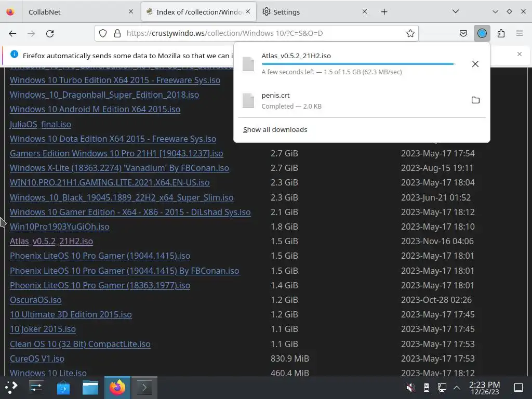Open the Pocket save icon
Viewport: 532px width, 399px height.
463,33
